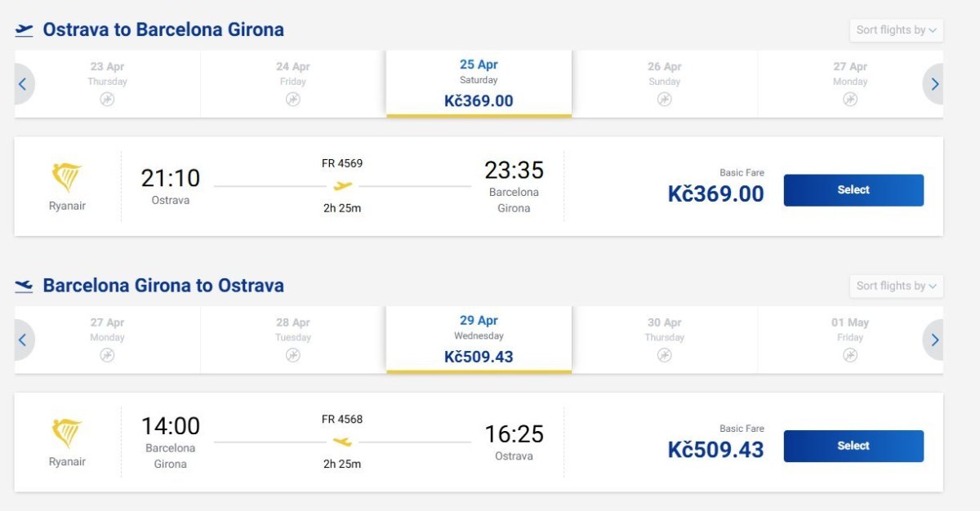Screen dimensions: 980x511
Task: Click the FR 4569 flight card details
Action: (x=342, y=187)
